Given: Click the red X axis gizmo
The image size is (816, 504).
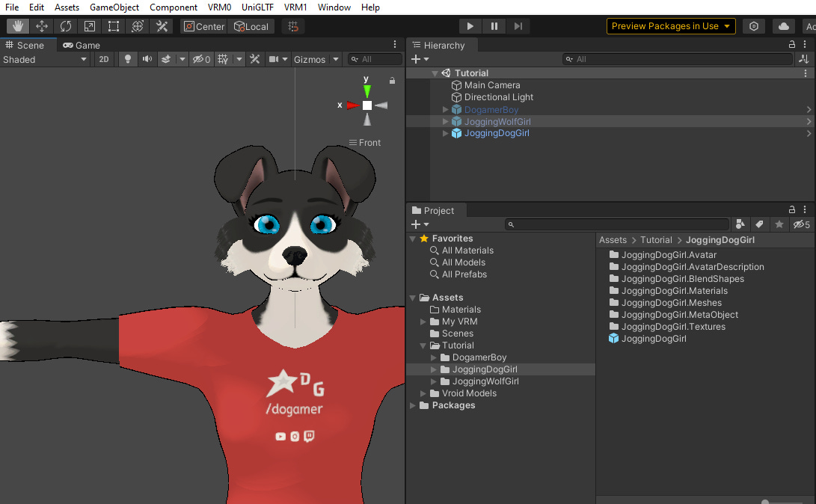Looking at the screenshot, I should [x=352, y=105].
